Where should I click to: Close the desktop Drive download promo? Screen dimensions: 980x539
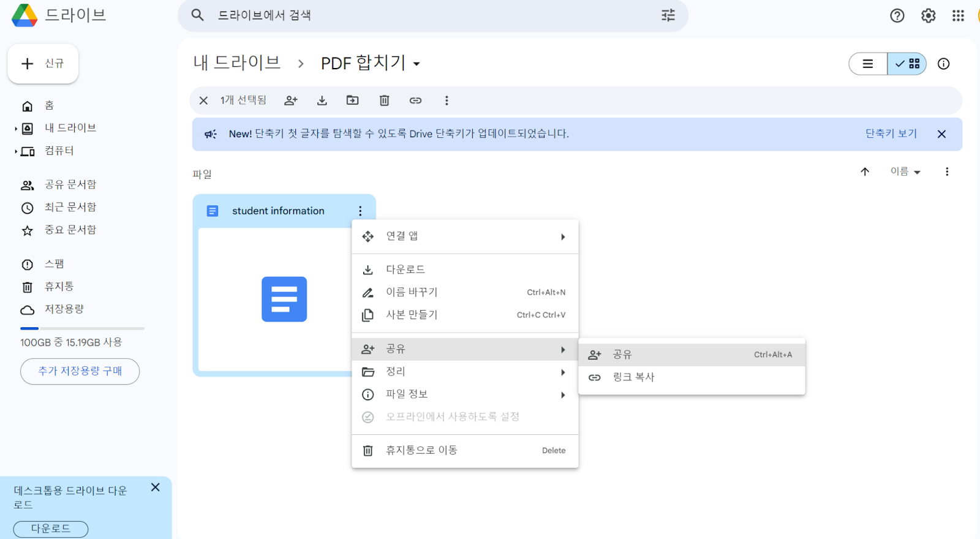tap(155, 487)
